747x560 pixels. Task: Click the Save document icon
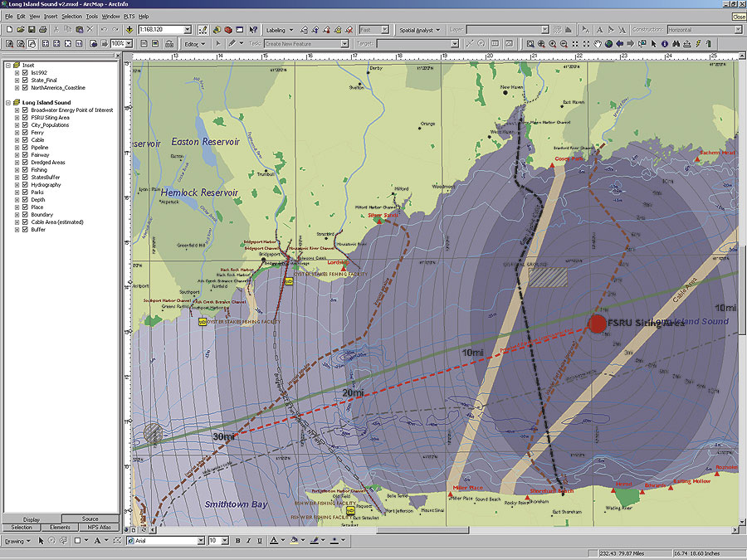[x=31, y=30]
